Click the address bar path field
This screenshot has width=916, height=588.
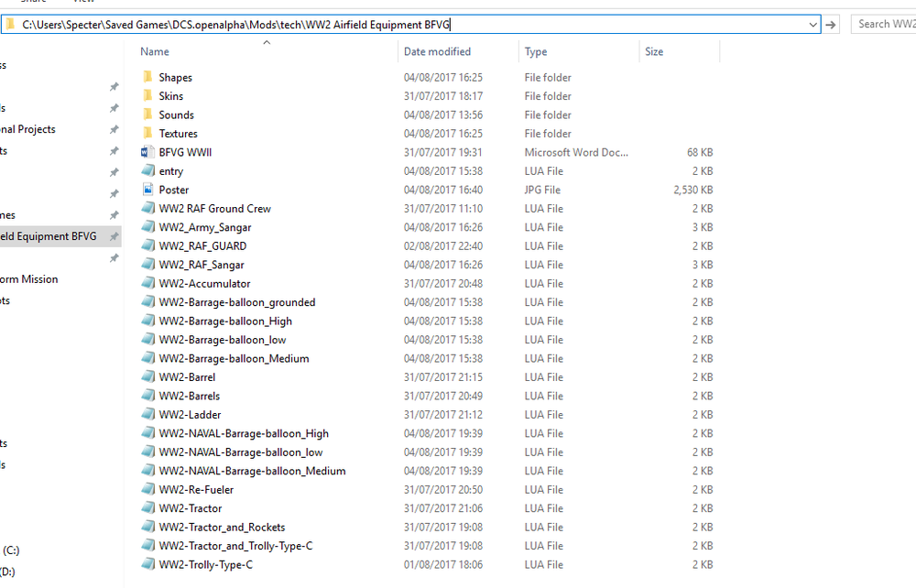coord(410,25)
